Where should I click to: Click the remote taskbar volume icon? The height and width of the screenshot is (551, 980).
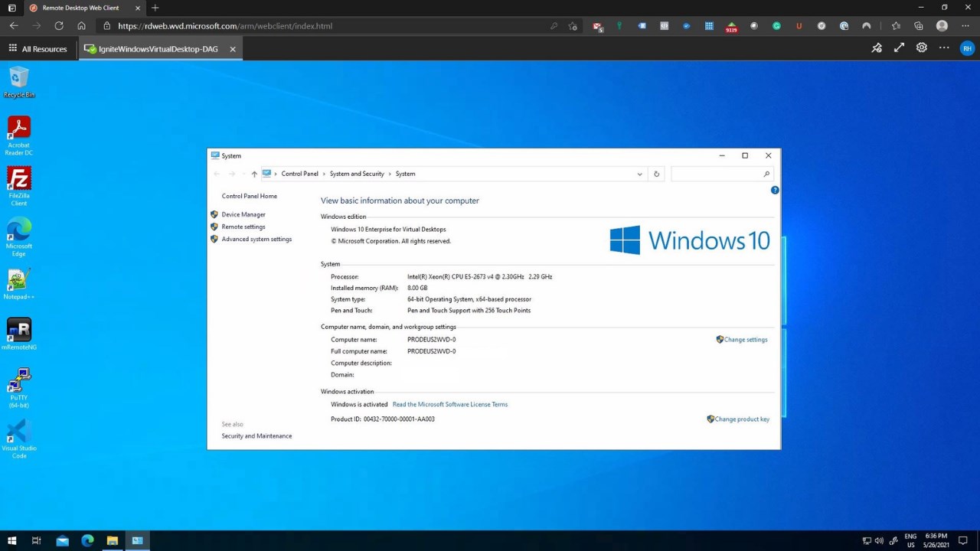point(879,541)
